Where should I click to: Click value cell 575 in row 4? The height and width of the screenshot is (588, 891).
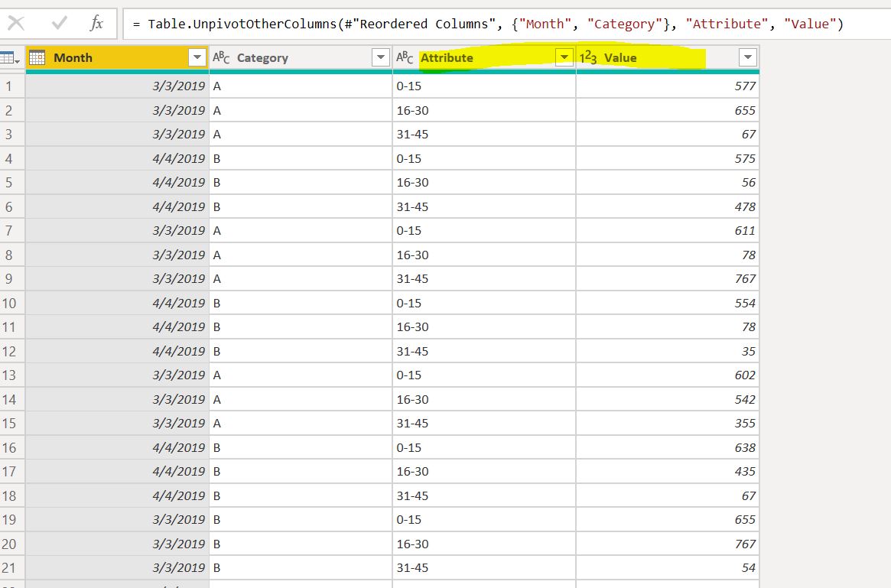(x=668, y=158)
